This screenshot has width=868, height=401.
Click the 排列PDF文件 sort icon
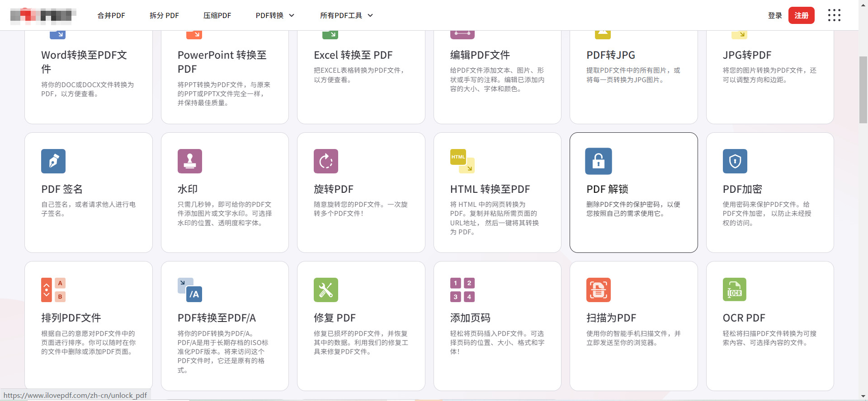click(53, 290)
